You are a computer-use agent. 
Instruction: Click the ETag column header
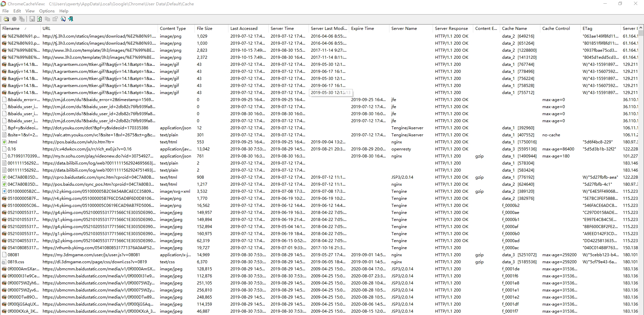click(600, 29)
